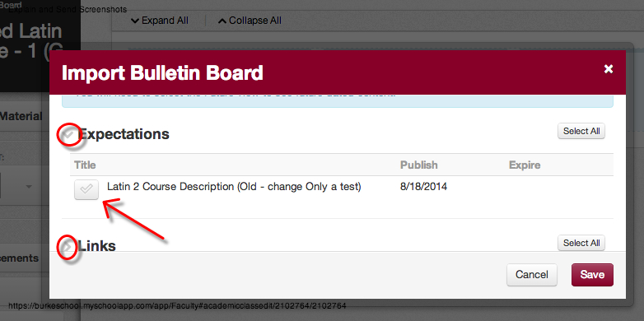Image resolution: width=644 pixels, height=321 pixels.
Task: Click the Latin 2 Course Description row title
Action: (234, 187)
